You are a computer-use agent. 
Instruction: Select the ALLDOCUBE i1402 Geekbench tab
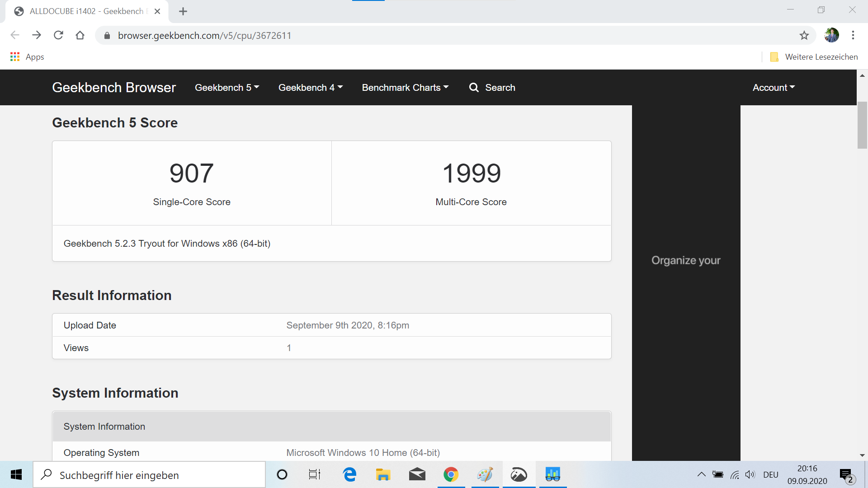click(x=87, y=11)
